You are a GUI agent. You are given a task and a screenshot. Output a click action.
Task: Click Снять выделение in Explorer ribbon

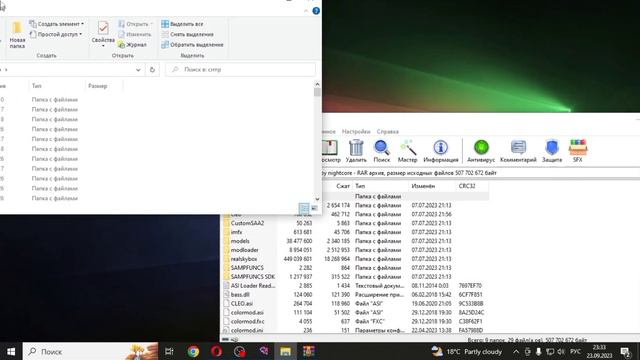[x=187, y=34]
